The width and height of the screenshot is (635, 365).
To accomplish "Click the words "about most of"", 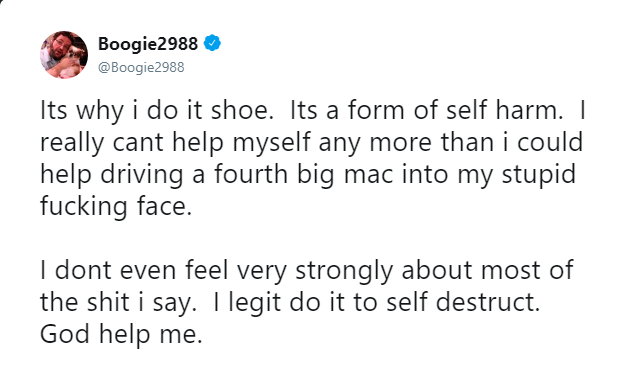I will [x=488, y=271].
